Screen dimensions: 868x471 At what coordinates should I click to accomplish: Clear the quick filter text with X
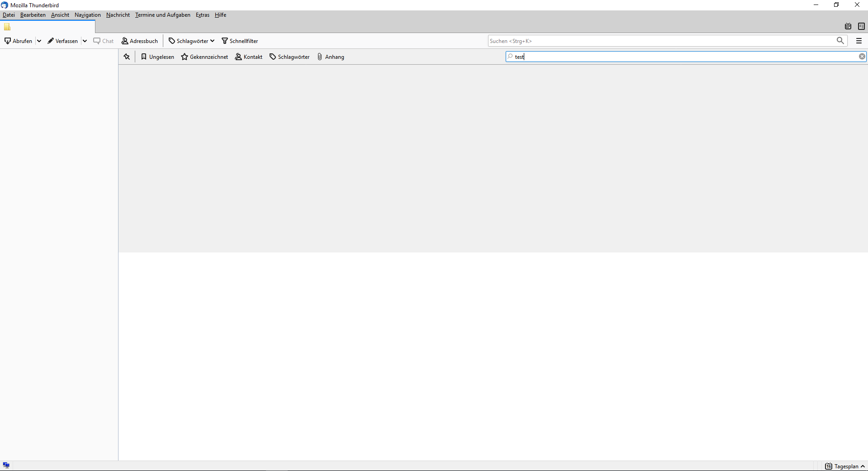tap(862, 57)
